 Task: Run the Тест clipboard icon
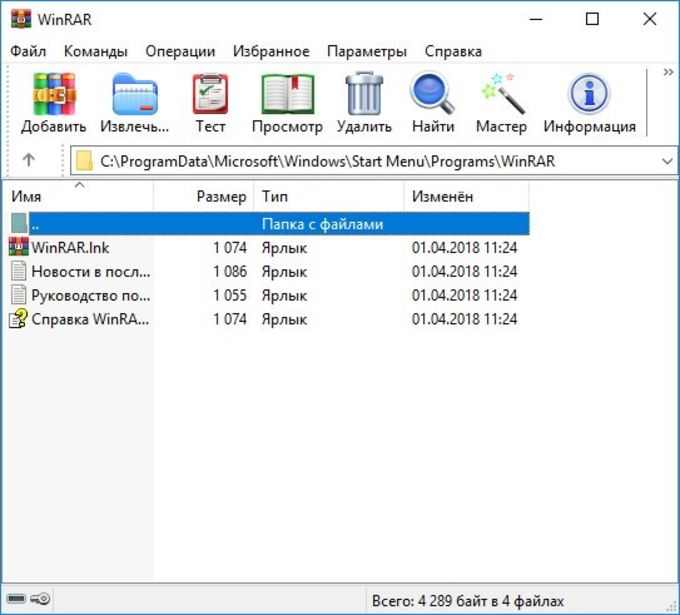pos(210,94)
